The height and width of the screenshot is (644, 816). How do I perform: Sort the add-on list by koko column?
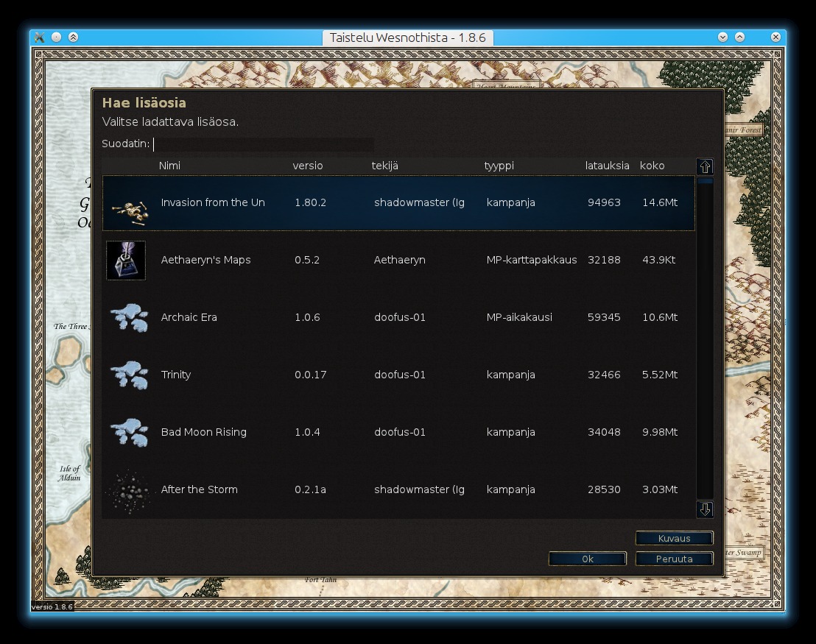[x=652, y=166]
